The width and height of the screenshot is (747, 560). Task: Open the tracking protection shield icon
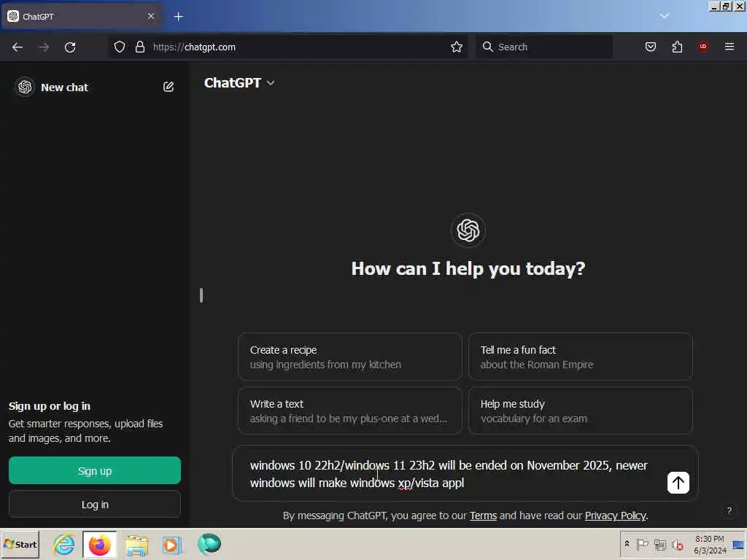(120, 47)
